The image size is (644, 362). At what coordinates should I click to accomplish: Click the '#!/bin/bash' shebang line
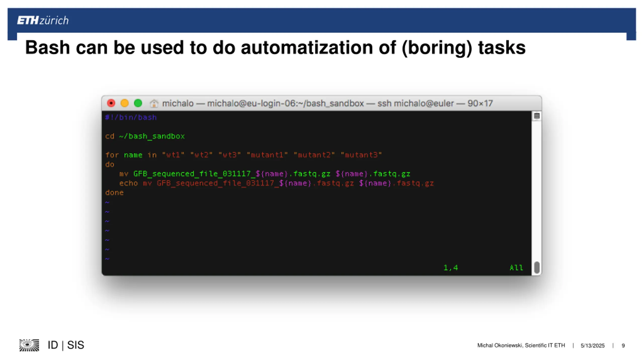click(x=131, y=117)
